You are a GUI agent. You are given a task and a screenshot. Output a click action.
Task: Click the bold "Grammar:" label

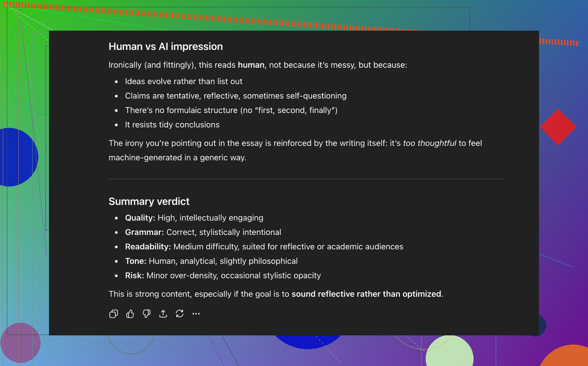(144, 232)
